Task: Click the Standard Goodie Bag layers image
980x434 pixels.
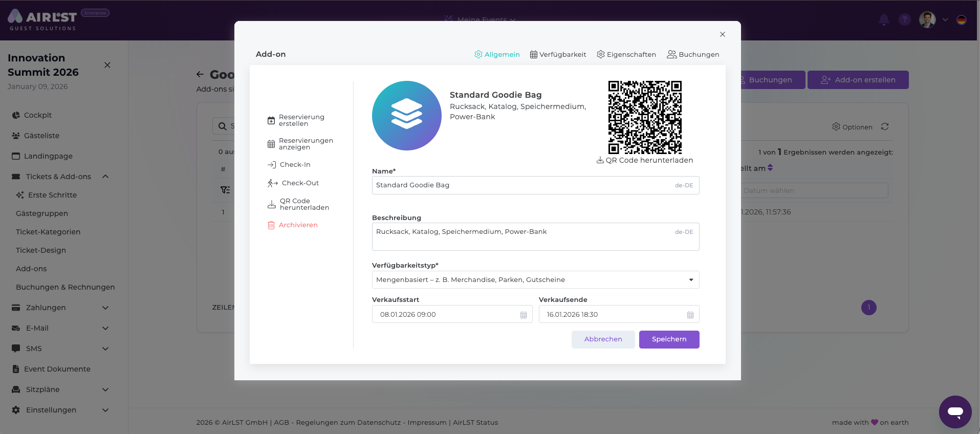Action: click(x=406, y=116)
